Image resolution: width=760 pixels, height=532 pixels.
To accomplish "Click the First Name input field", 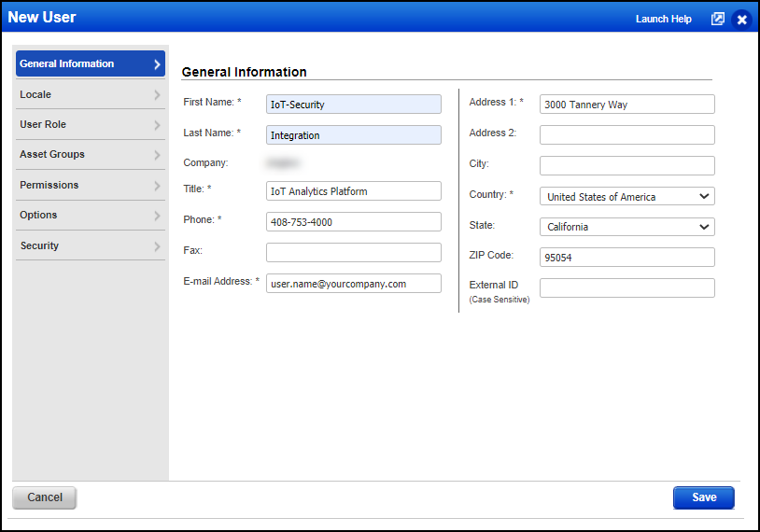I will [x=353, y=105].
